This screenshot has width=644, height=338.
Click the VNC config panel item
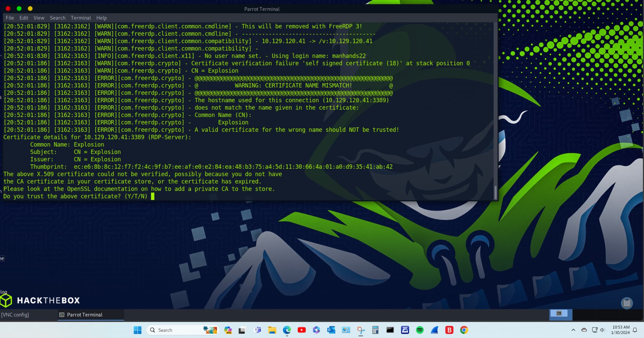coord(15,315)
